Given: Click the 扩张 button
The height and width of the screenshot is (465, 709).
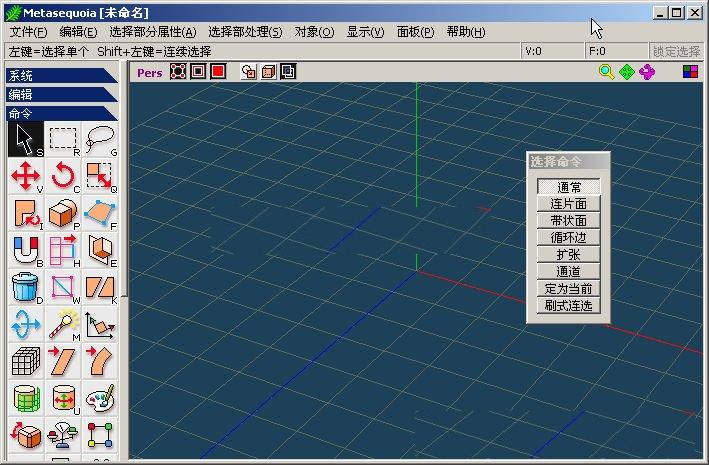Looking at the screenshot, I should tap(568, 255).
